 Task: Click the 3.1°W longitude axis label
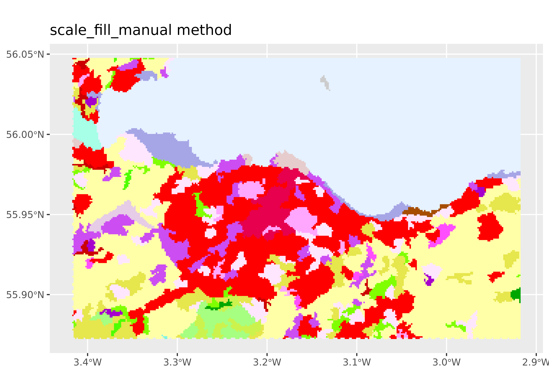[357, 362]
